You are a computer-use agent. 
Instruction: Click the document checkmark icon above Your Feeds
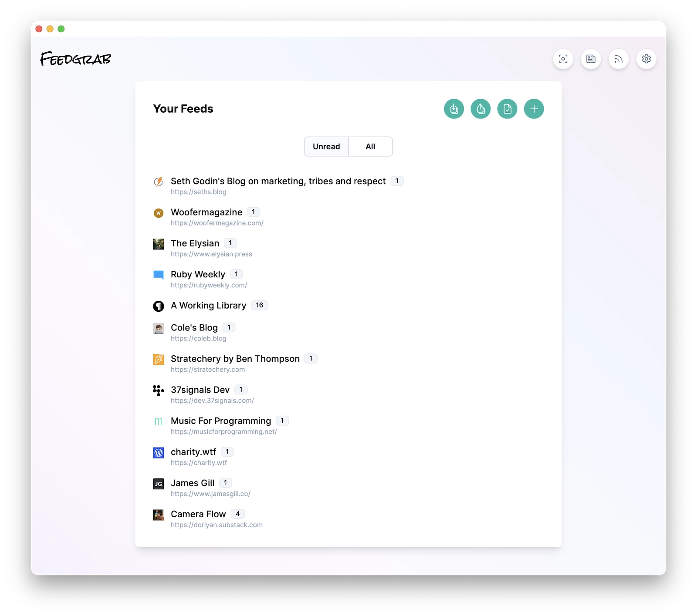coord(507,109)
